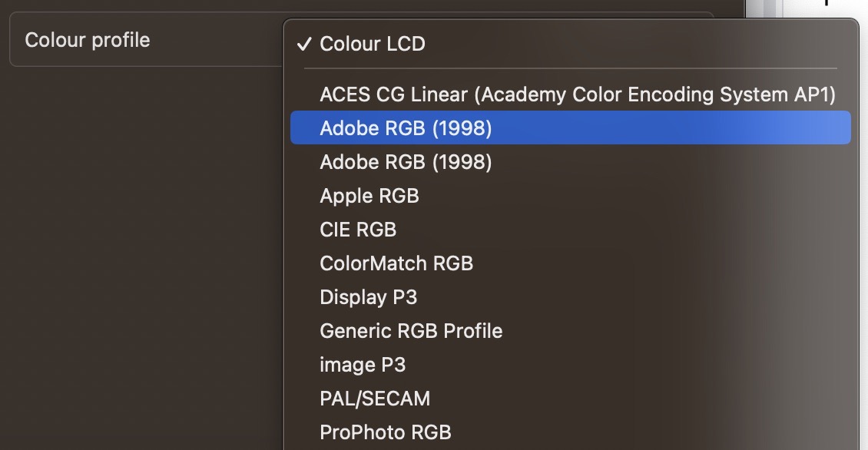868x450 pixels.
Task: Select Generic RGB Profile
Action: coord(571,331)
